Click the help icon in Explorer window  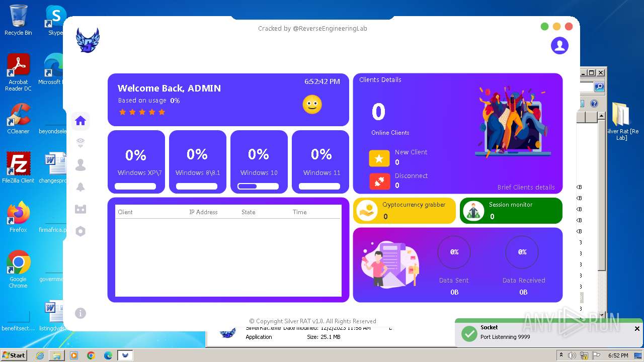(594, 104)
